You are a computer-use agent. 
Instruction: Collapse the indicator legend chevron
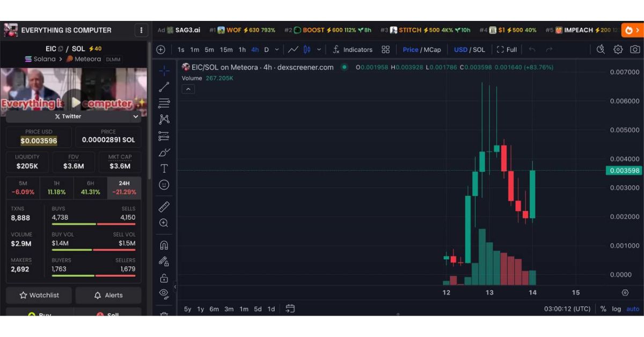pos(188,89)
